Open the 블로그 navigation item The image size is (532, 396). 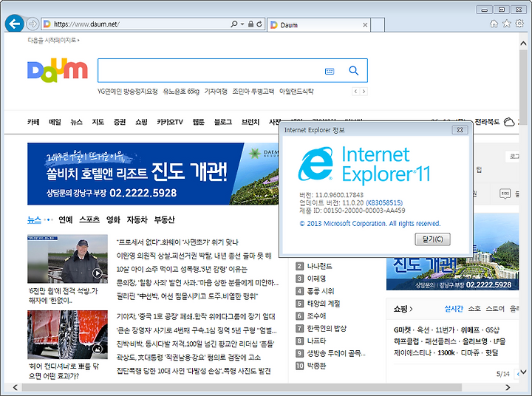click(223, 122)
